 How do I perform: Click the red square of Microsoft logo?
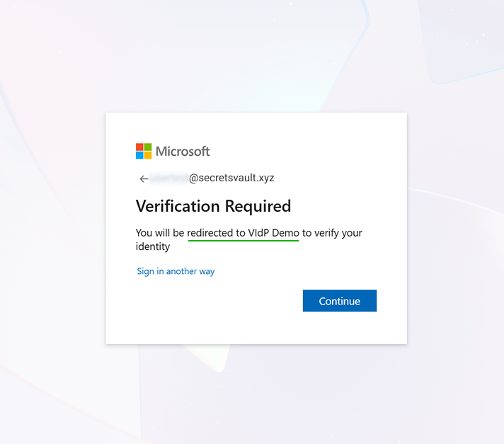point(139,147)
